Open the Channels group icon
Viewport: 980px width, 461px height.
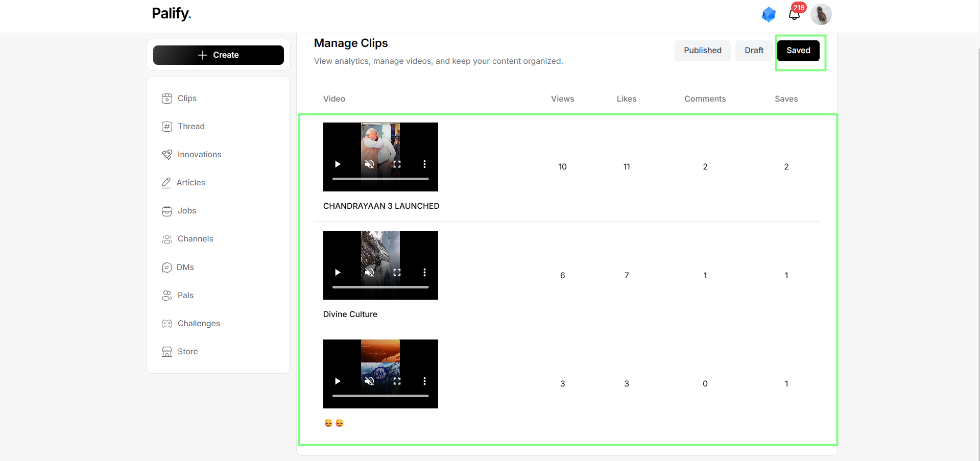pos(167,239)
